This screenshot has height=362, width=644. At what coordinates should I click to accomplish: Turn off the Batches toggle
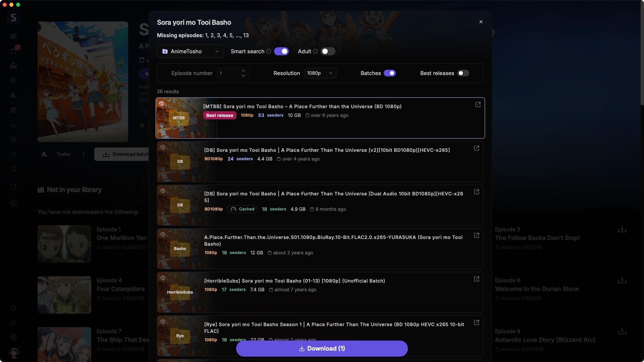389,73
